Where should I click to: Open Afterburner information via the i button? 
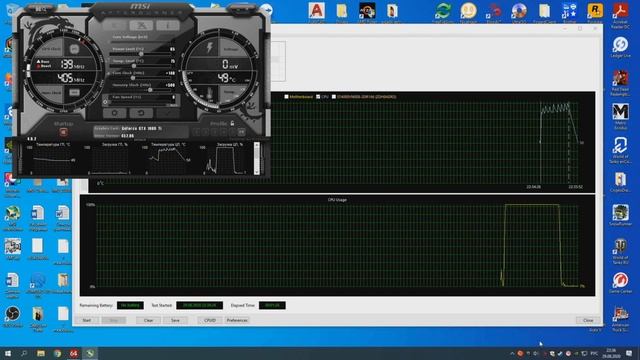click(167, 26)
